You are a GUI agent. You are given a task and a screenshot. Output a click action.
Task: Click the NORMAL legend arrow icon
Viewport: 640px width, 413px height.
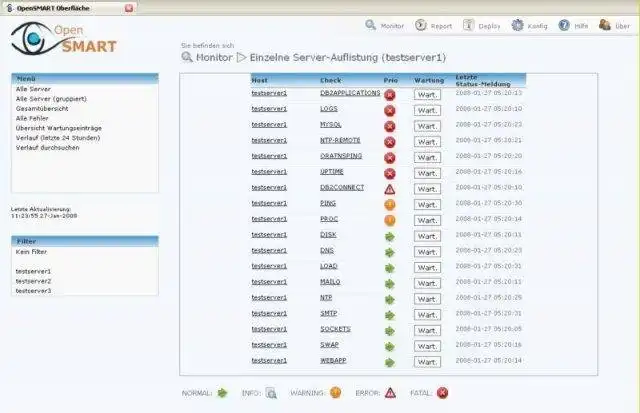tap(222, 393)
